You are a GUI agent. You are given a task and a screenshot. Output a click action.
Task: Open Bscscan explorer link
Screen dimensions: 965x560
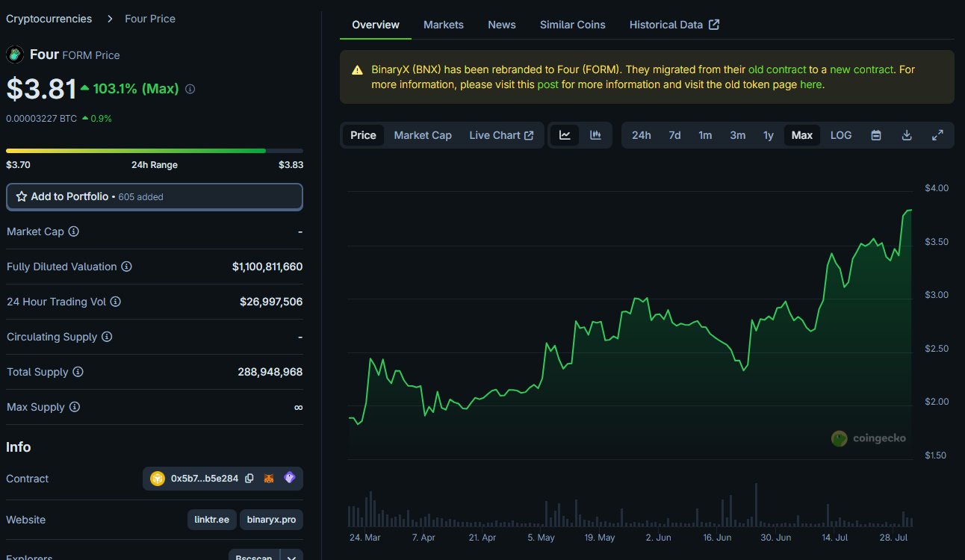pyautogui.click(x=254, y=557)
